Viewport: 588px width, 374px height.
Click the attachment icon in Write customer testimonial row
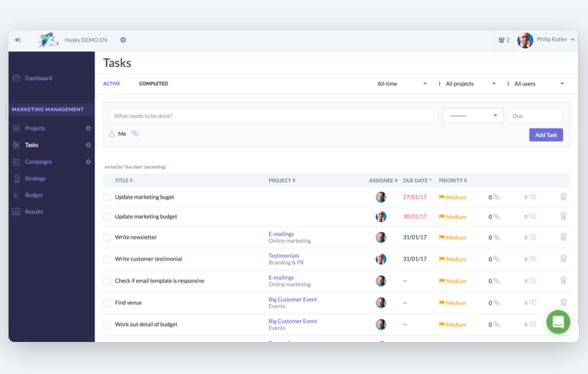(496, 259)
